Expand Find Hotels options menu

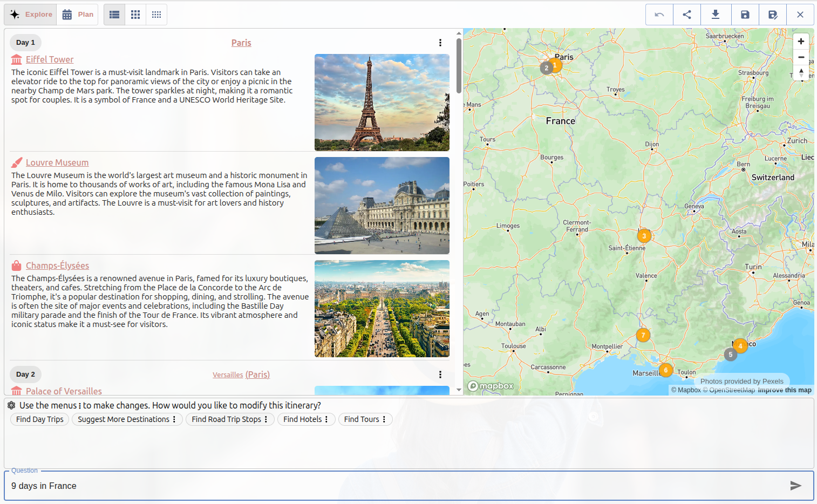[327, 419]
